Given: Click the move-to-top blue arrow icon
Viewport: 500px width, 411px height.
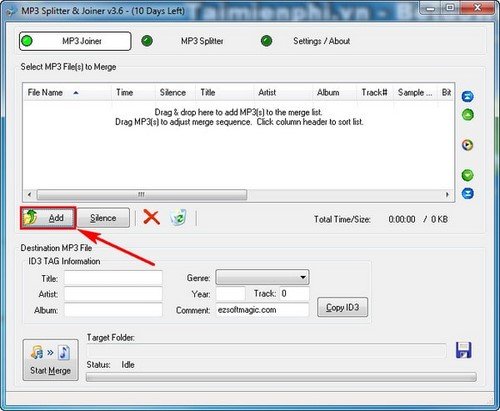Looking at the screenshot, I should tap(468, 97).
